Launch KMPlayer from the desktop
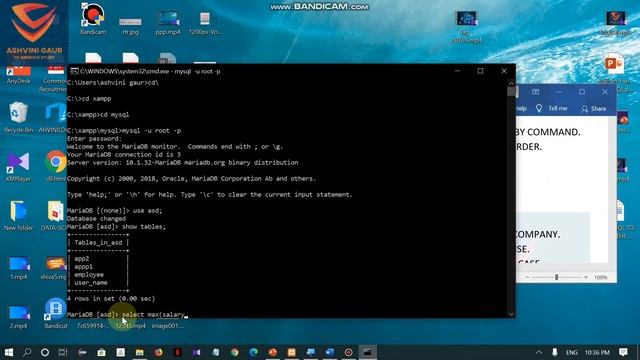Viewport: 640px width, 360px height. click(x=18, y=166)
